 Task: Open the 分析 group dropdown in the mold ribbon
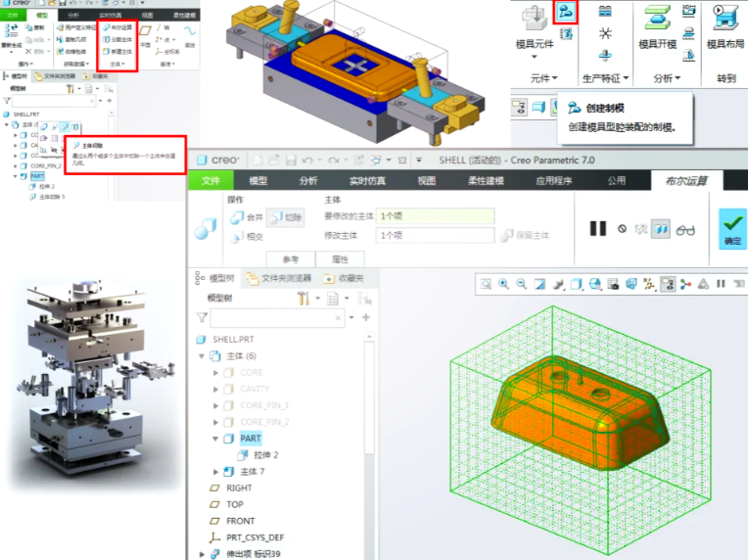click(667, 78)
